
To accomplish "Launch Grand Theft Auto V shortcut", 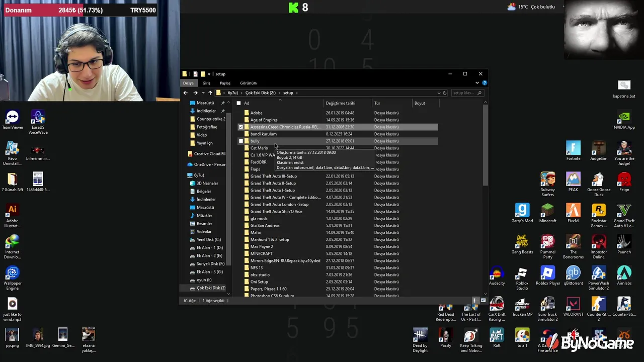I will pos(624,216).
